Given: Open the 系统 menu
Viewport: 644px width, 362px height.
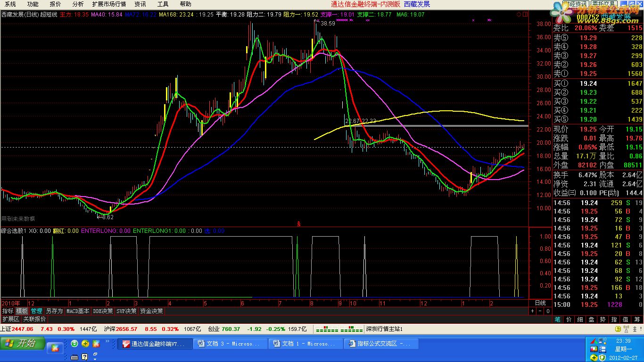Looking at the screenshot, I should point(10,4).
